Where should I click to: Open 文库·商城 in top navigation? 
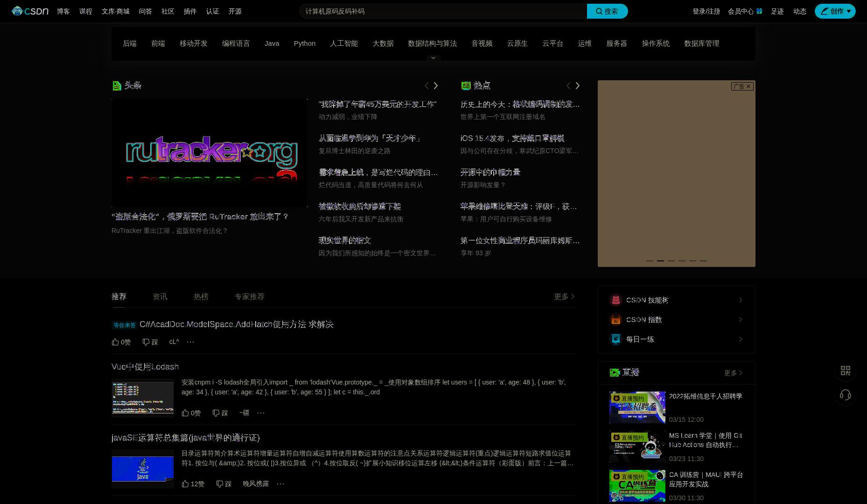(116, 11)
